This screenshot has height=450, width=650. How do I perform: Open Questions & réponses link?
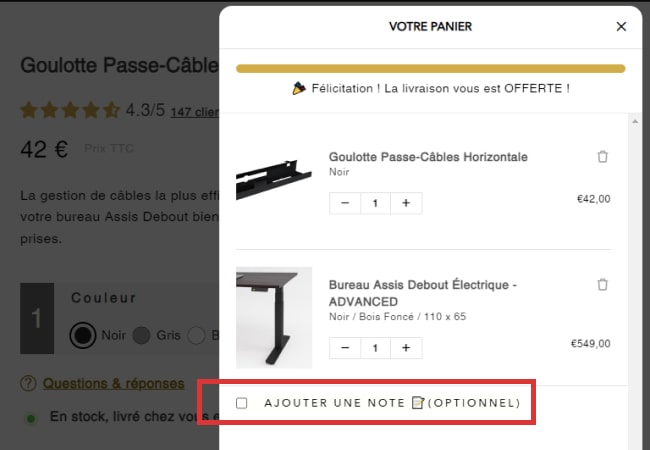click(113, 383)
